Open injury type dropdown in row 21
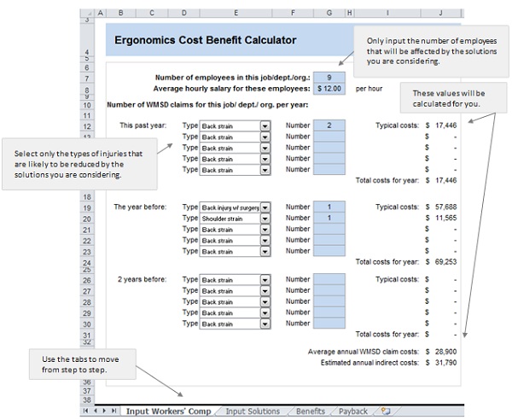The height and width of the screenshot is (420, 512). click(x=265, y=230)
